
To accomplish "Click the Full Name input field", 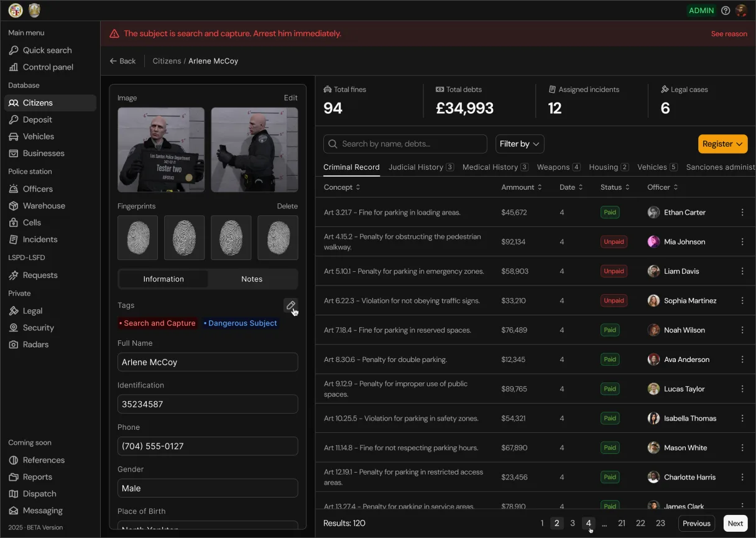I will (208, 362).
